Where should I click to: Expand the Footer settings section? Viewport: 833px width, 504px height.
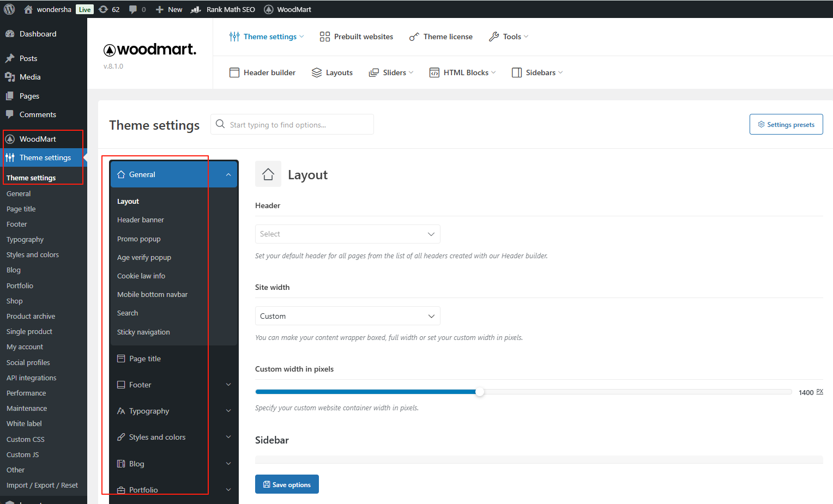pos(228,385)
